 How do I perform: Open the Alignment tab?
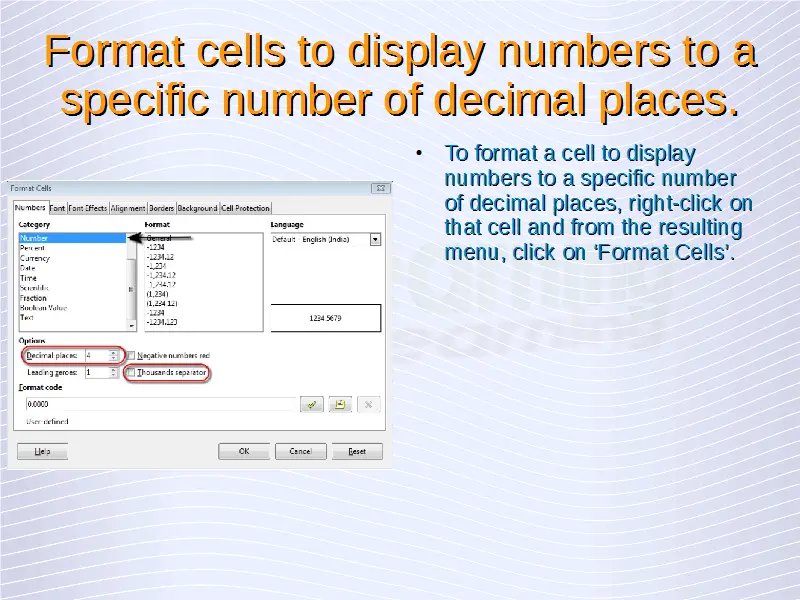[128, 208]
